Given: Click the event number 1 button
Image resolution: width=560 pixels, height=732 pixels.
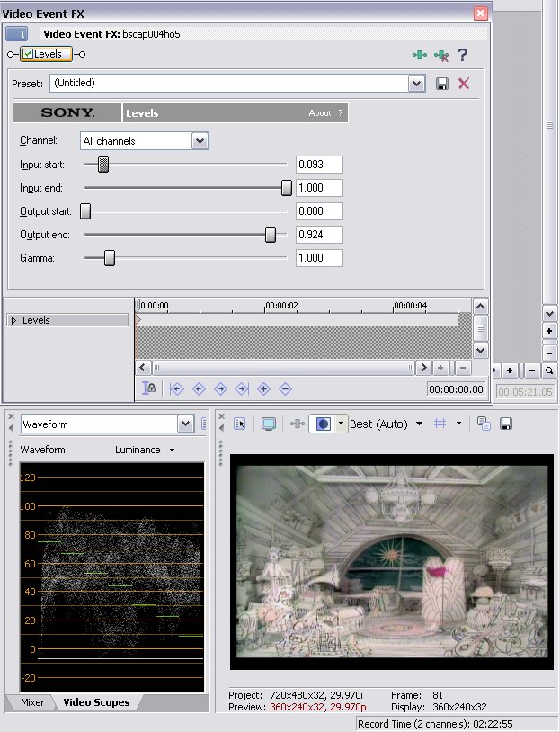Looking at the screenshot, I should [17, 34].
